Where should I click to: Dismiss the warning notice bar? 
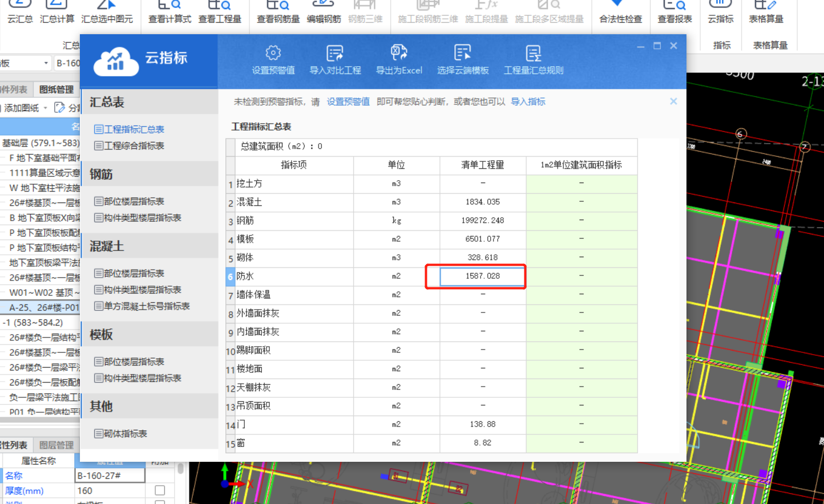pos(673,101)
